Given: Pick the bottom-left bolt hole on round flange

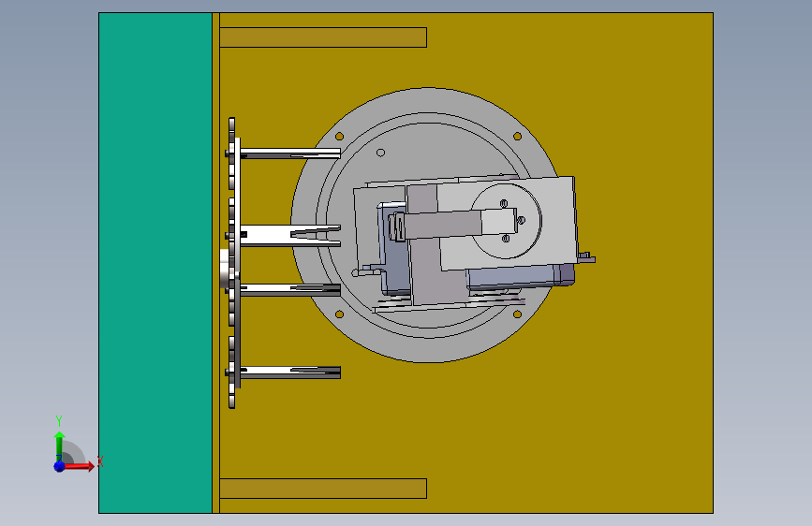Looking at the screenshot, I should pos(340,314).
